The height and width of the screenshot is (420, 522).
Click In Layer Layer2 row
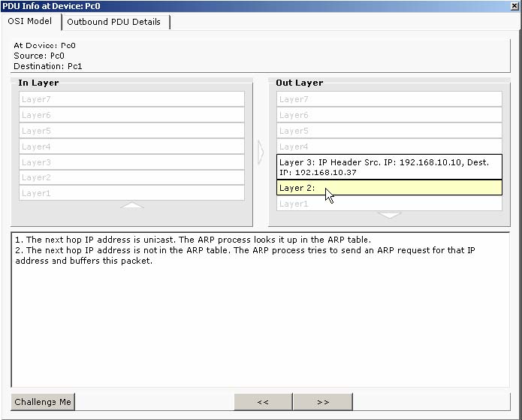(131, 177)
